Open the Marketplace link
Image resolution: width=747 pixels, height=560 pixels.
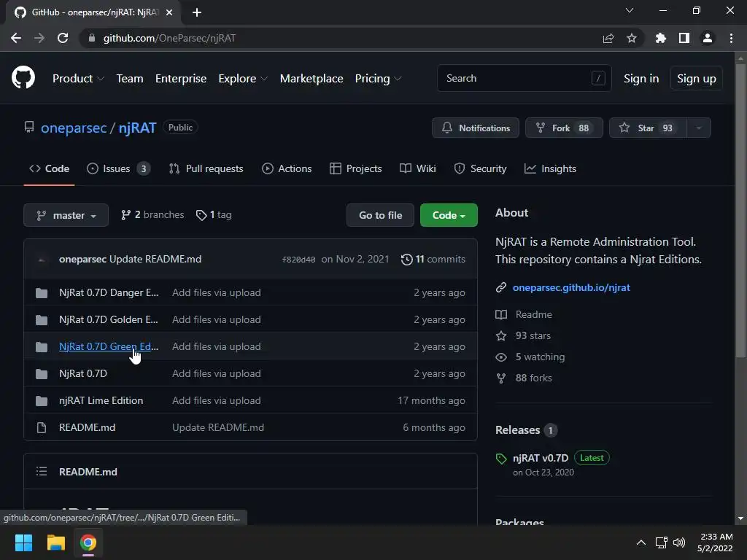pos(311,79)
